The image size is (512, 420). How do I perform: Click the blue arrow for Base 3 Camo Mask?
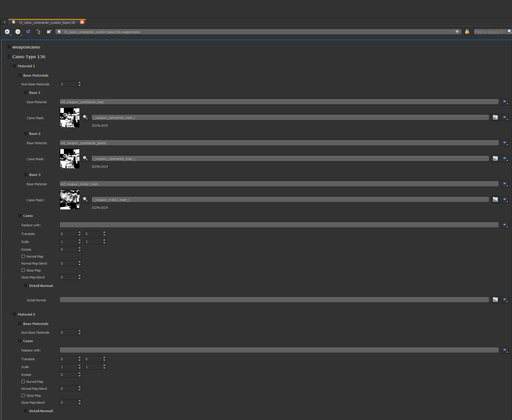(505, 199)
